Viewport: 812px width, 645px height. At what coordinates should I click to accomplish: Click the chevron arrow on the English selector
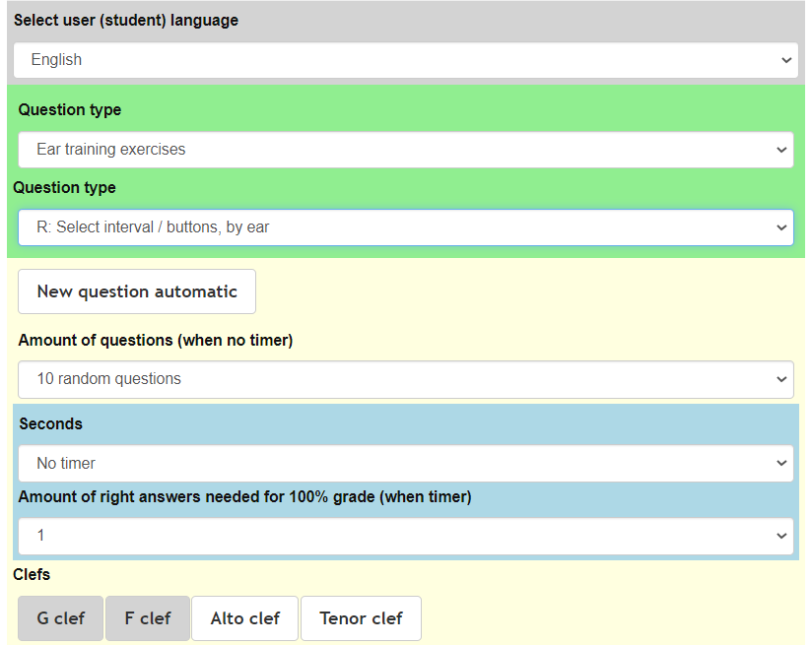pos(785,60)
